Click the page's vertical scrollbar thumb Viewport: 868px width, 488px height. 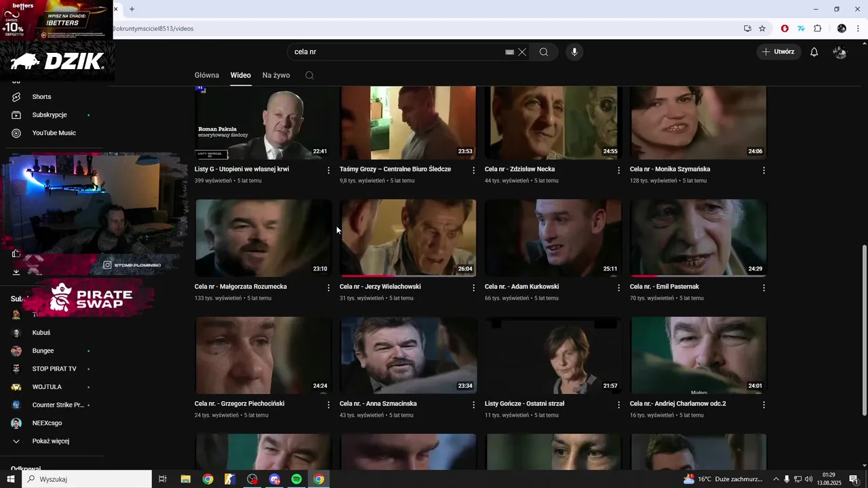[863, 330]
